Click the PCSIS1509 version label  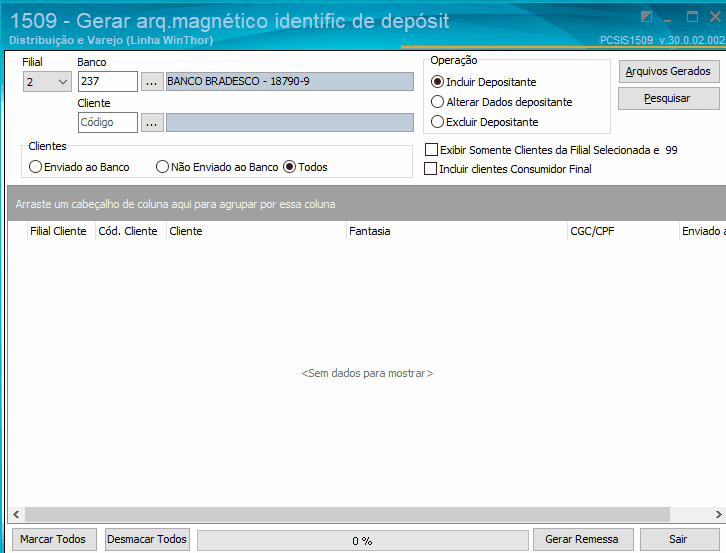pos(663,40)
